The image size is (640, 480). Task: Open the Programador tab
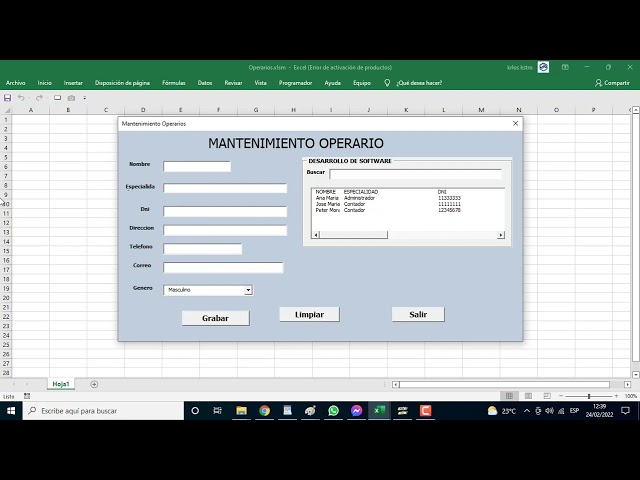click(296, 83)
